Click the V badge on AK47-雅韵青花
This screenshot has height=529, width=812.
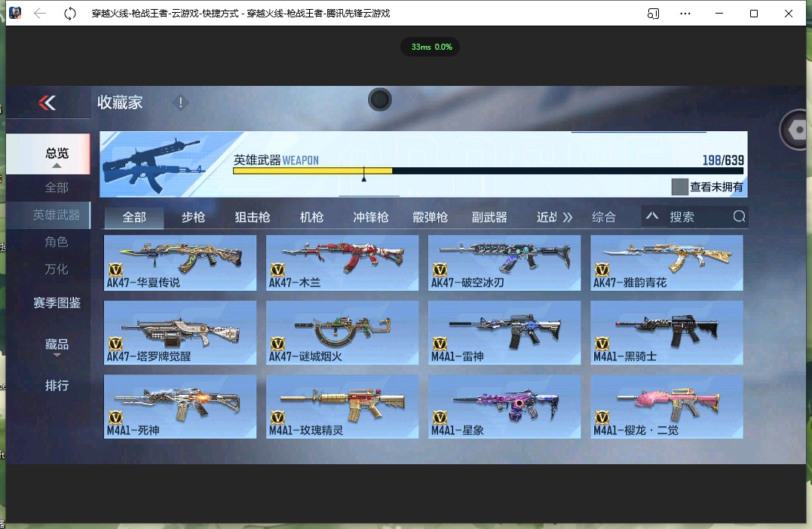[x=602, y=269]
